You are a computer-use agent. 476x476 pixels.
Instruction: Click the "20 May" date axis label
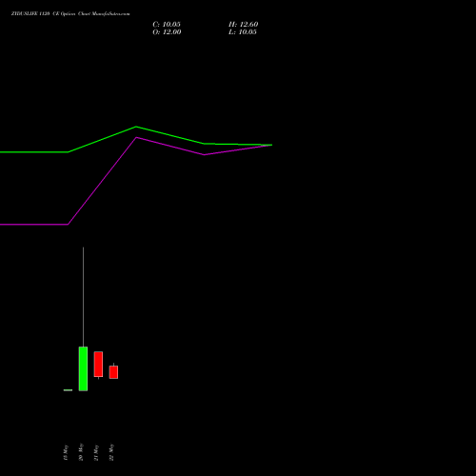81,452
